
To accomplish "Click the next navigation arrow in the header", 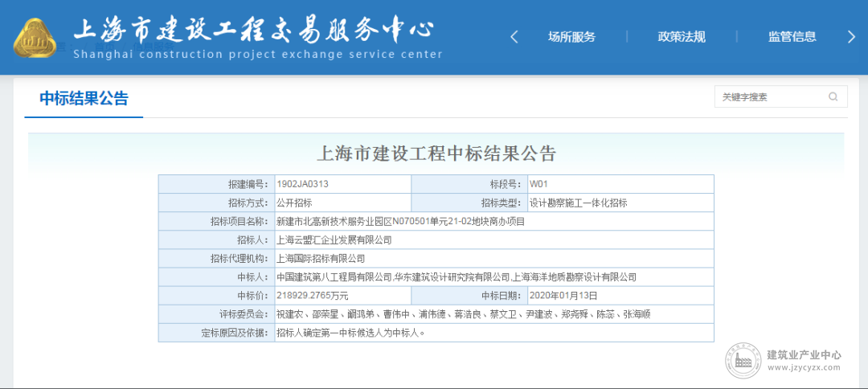I will tap(851, 37).
